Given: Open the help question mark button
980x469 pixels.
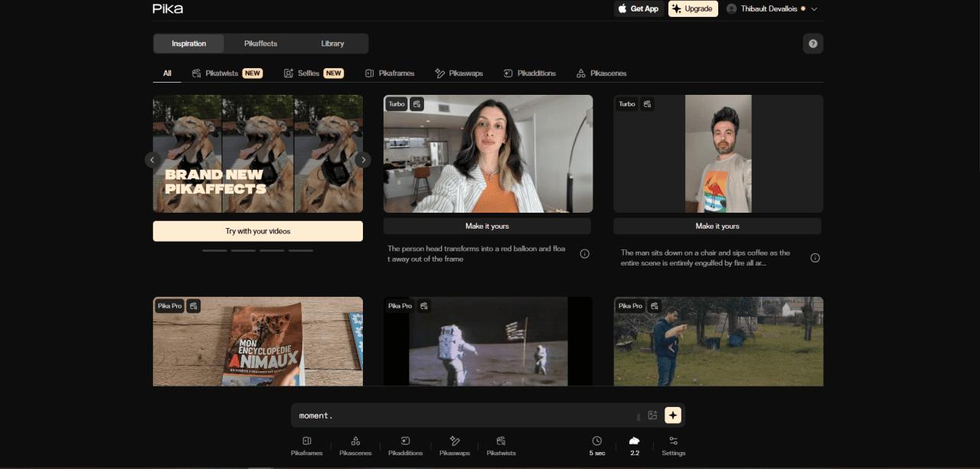Looking at the screenshot, I should click(x=813, y=44).
